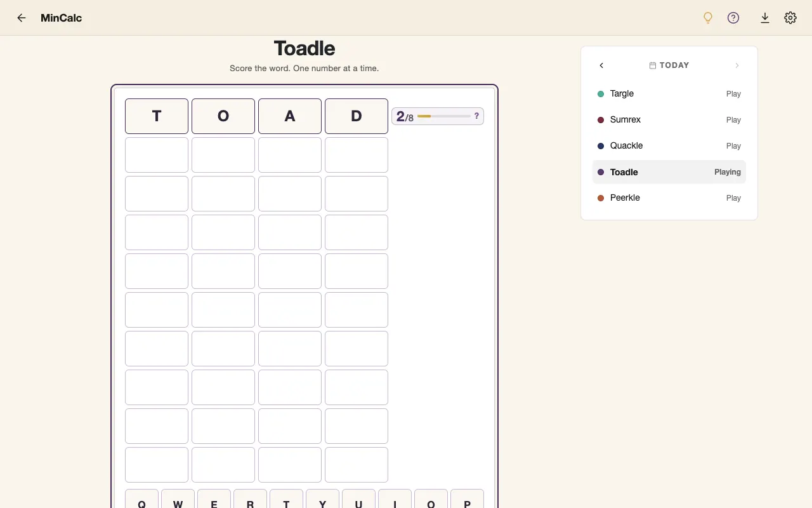Click the 2/8 score text
This screenshot has width=812, height=508.
pyautogui.click(x=405, y=116)
